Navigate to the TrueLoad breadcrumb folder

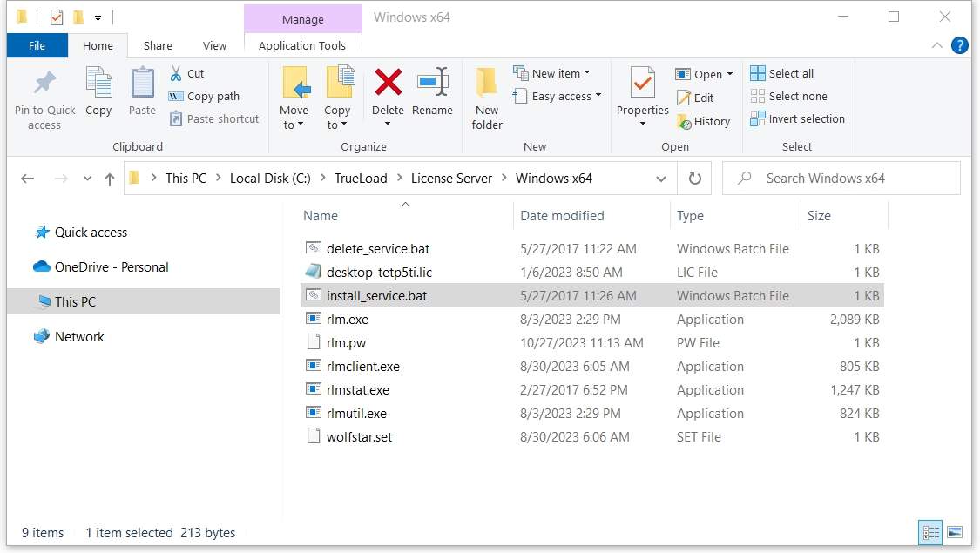(361, 179)
